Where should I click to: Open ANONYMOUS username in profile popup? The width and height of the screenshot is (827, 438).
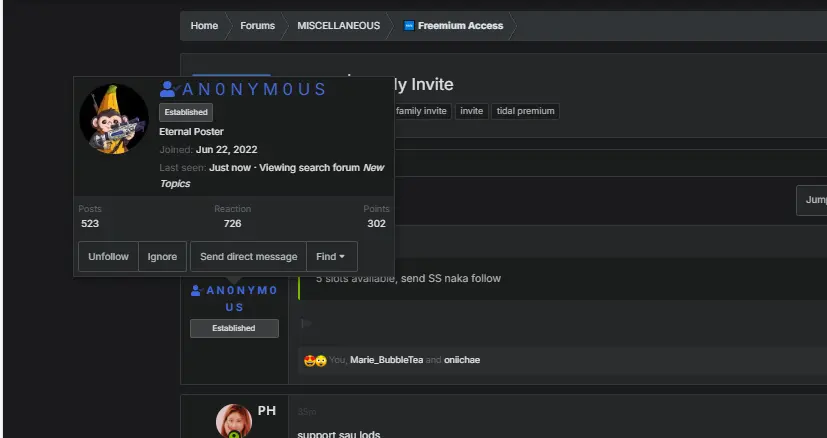254,90
